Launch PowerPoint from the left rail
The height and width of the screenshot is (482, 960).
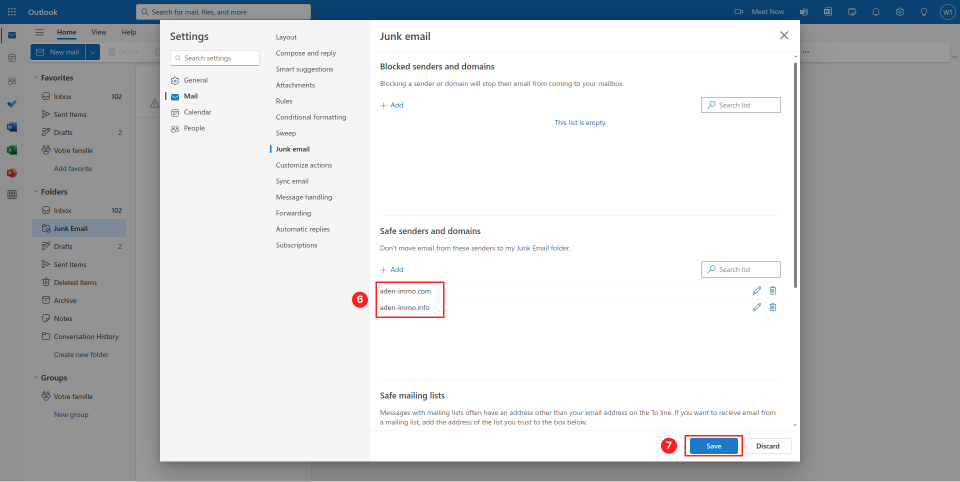click(x=12, y=173)
